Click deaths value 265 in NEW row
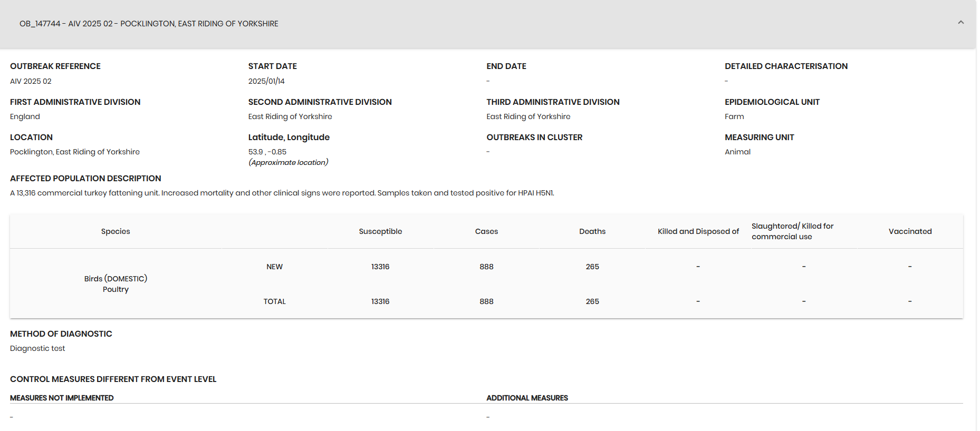 [x=592, y=267]
